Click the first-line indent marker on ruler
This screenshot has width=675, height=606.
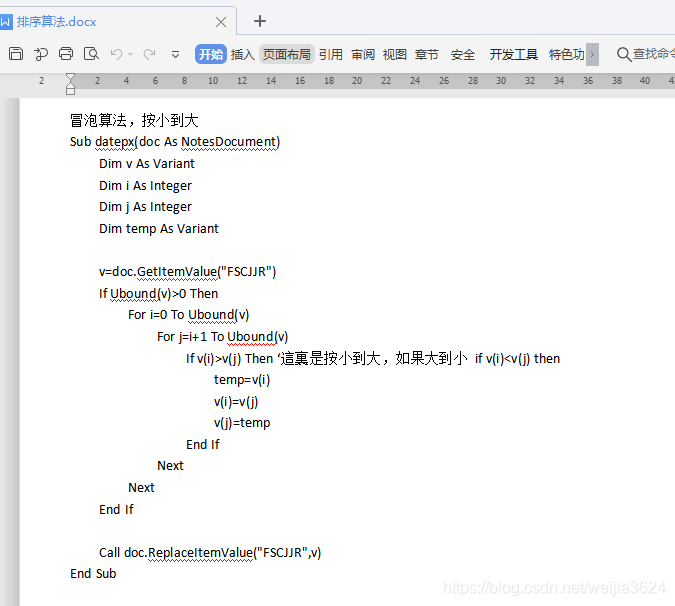click(70, 77)
